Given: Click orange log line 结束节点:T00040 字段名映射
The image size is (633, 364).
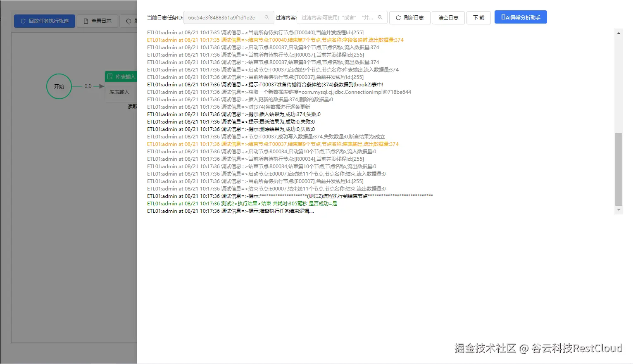Looking at the screenshot, I should (x=275, y=40).
